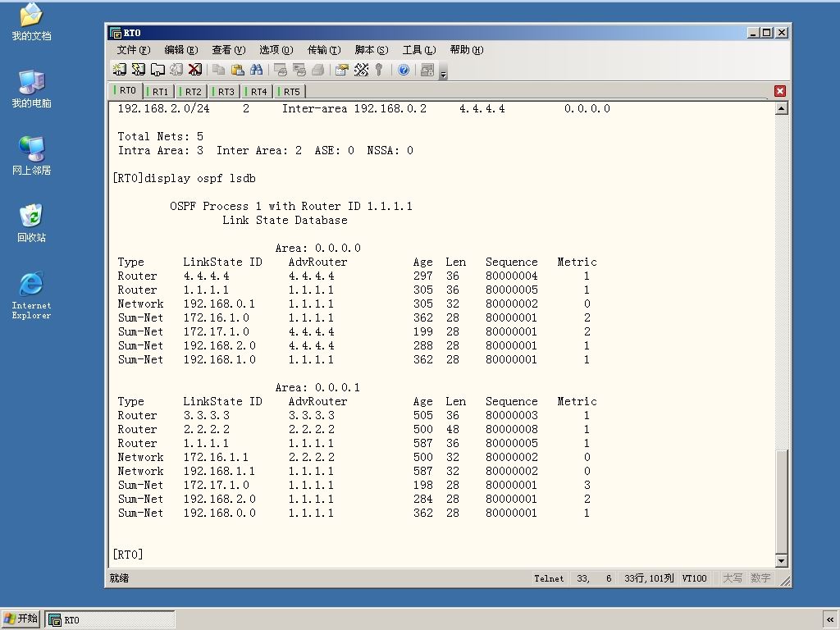Click "Area: 0.0.0.1" heading text
Viewport: 840px width, 630px height.
[x=317, y=387]
